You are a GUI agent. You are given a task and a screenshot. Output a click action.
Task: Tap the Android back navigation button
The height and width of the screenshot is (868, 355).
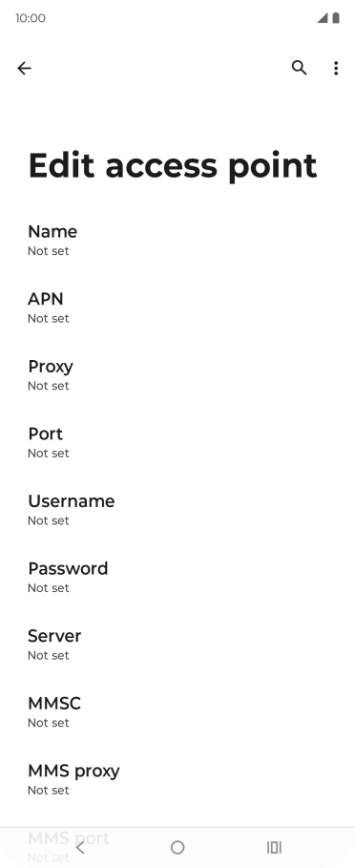tap(80, 847)
